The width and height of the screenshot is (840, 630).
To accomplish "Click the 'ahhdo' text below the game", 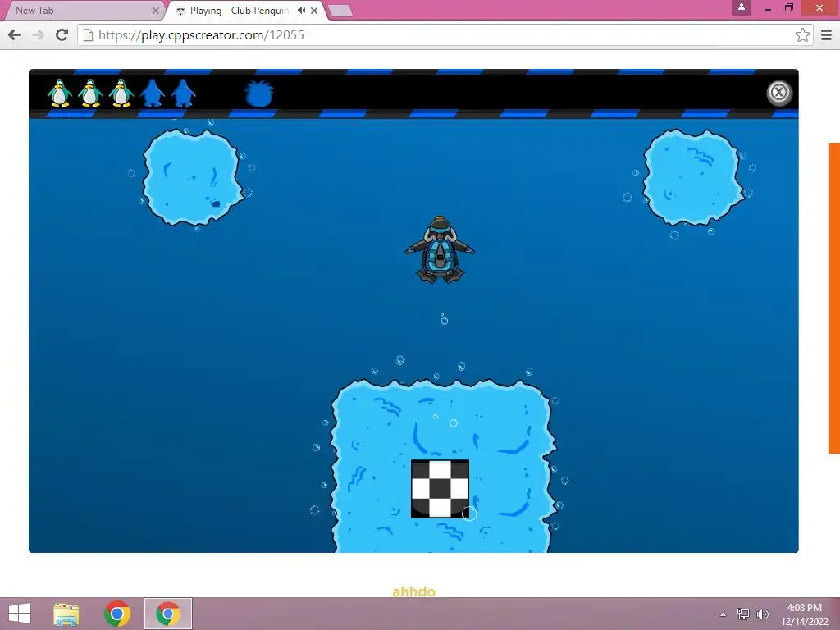I will coord(413,591).
